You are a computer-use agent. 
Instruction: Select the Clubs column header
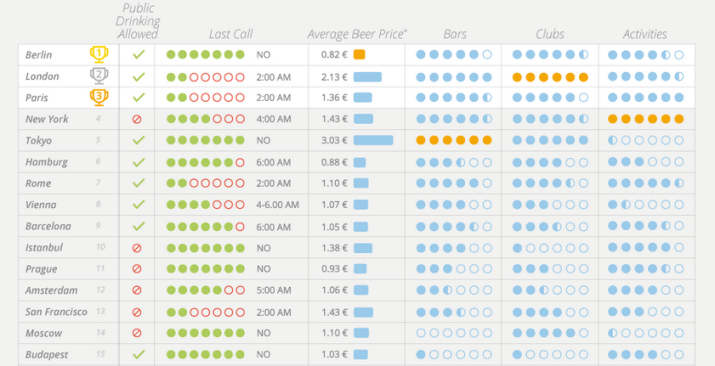point(550,34)
